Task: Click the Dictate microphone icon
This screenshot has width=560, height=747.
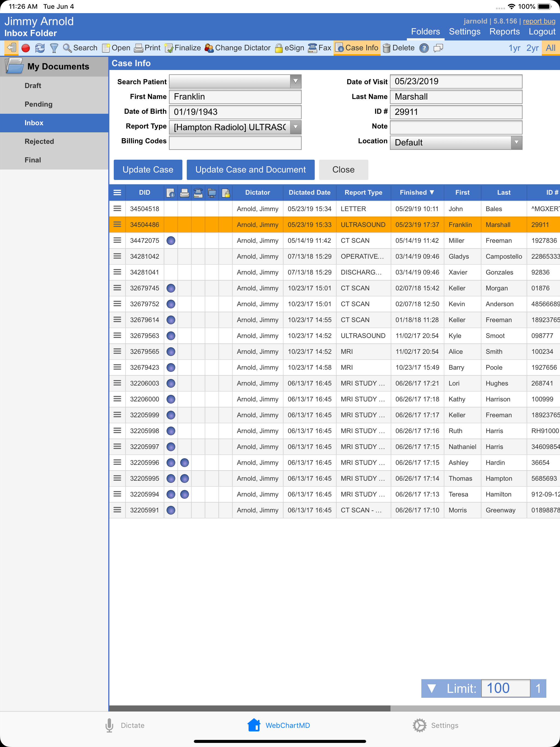Action: 109,725
